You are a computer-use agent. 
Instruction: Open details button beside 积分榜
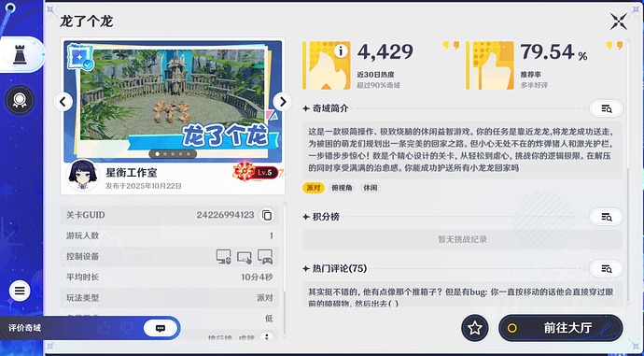coord(607,217)
